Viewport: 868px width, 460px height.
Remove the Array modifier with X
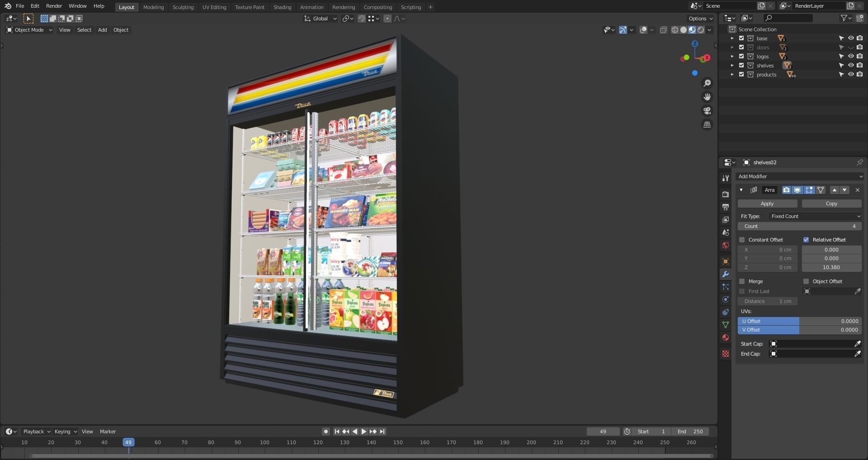coord(858,190)
